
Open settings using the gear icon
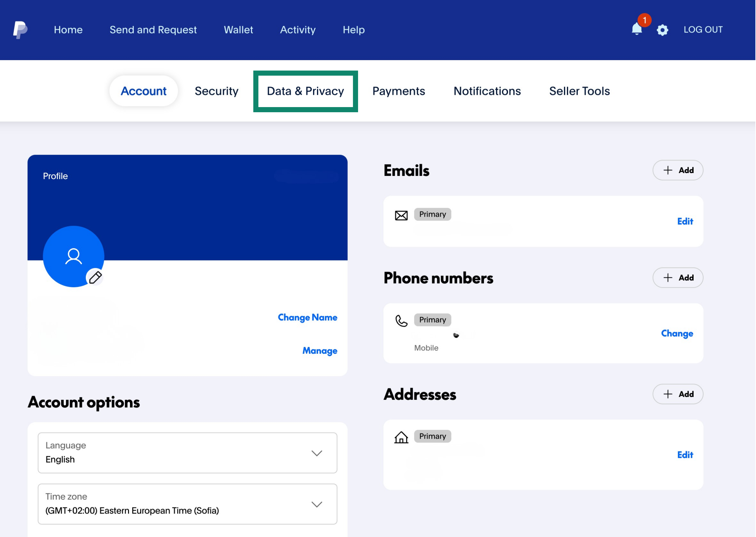tap(663, 30)
